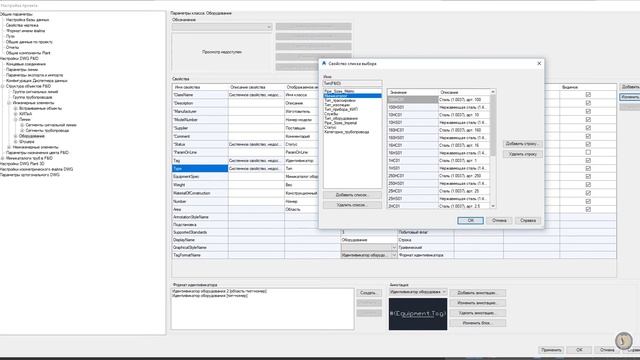Open Формат имени файла tree item
640x360 pixels.
click(x=25, y=31)
